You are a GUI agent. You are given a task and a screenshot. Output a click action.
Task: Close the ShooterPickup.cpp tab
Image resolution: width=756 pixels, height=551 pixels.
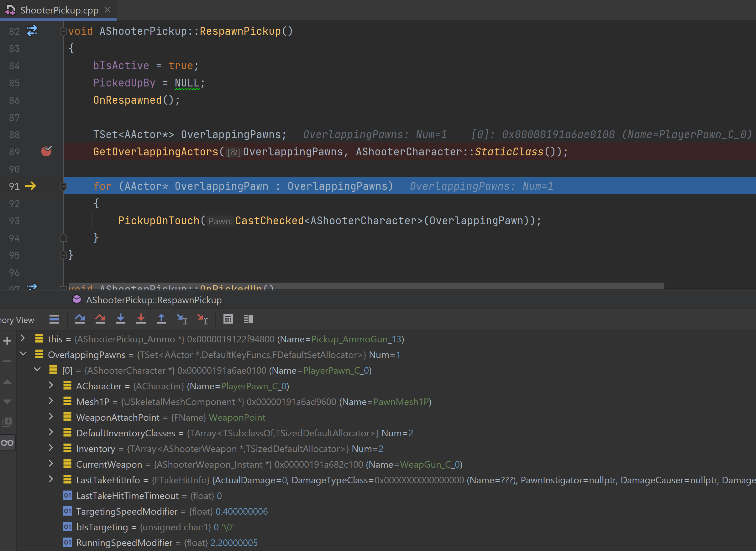pyautogui.click(x=108, y=10)
